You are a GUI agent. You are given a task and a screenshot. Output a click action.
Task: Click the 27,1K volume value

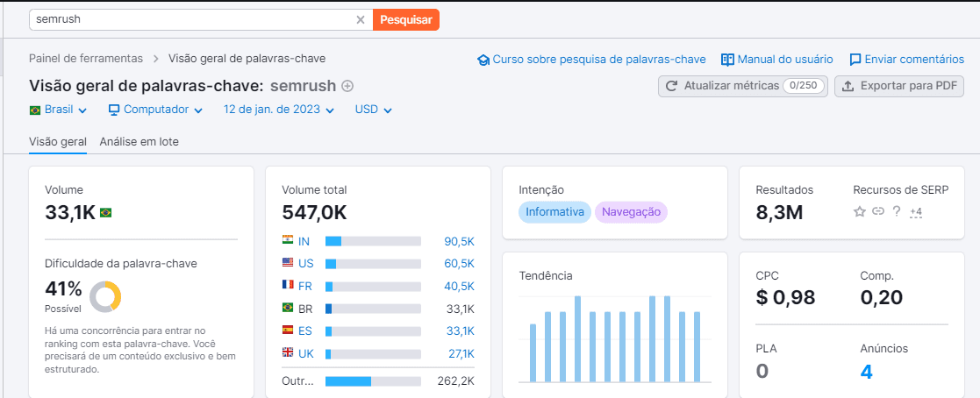click(x=461, y=353)
